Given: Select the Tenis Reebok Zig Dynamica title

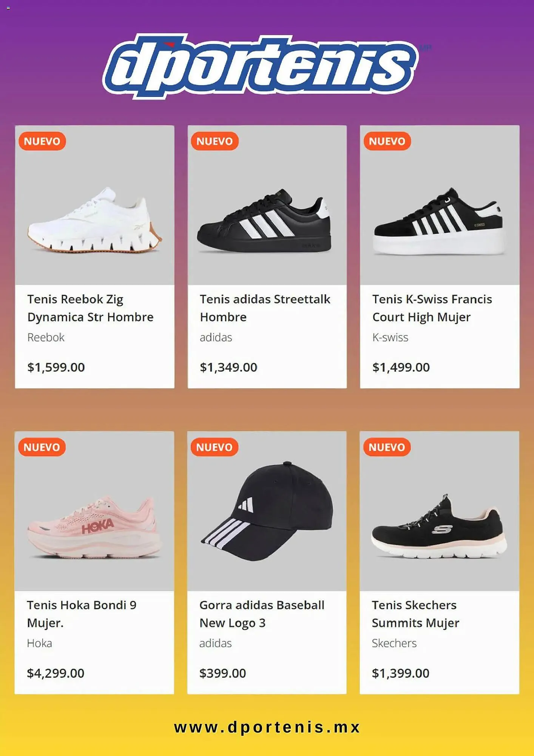Looking at the screenshot, I should click(90, 308).
